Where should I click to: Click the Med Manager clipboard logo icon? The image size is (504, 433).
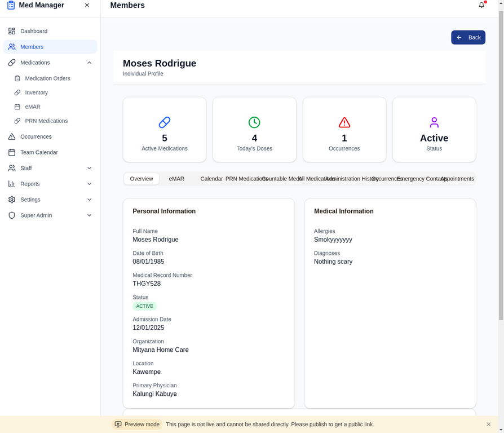tap(11, 5)
